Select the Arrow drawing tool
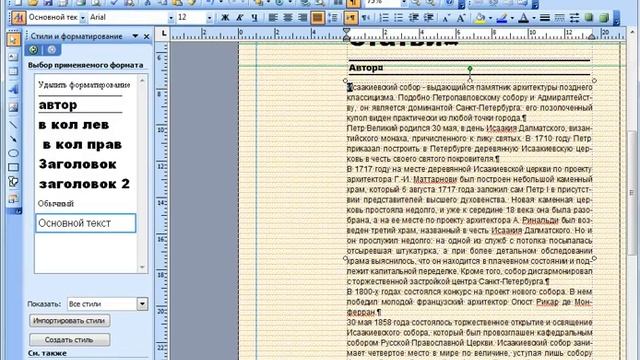The image size is (640, 360). [x=13, y=139]
